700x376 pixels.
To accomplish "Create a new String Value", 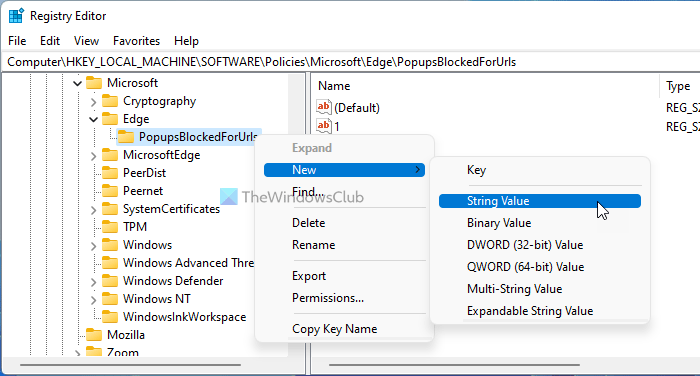I will click(x=540, y=201).
